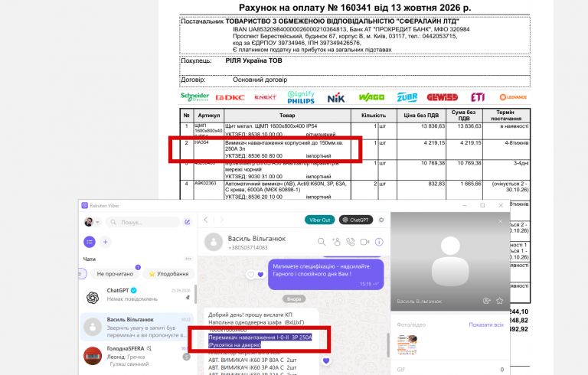Click WAGO brand logo in invoice
The height and width of the screenshot is (375, 588).
tap(371, 97)
